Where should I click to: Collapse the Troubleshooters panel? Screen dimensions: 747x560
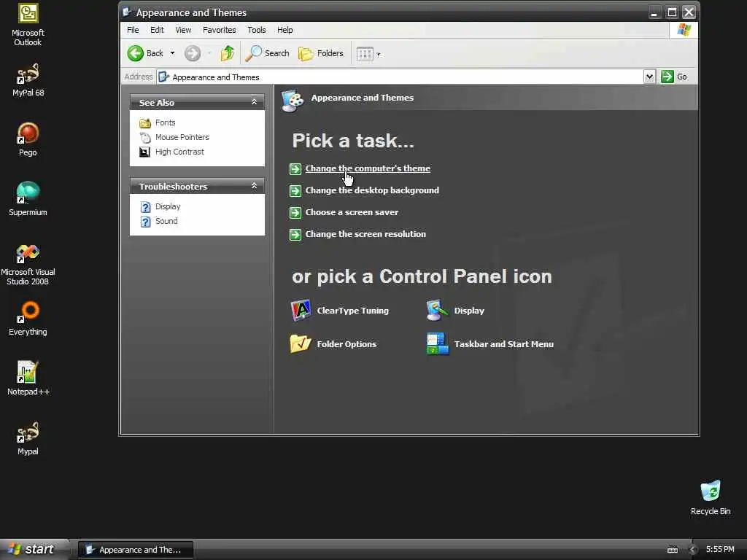point(254,186)
